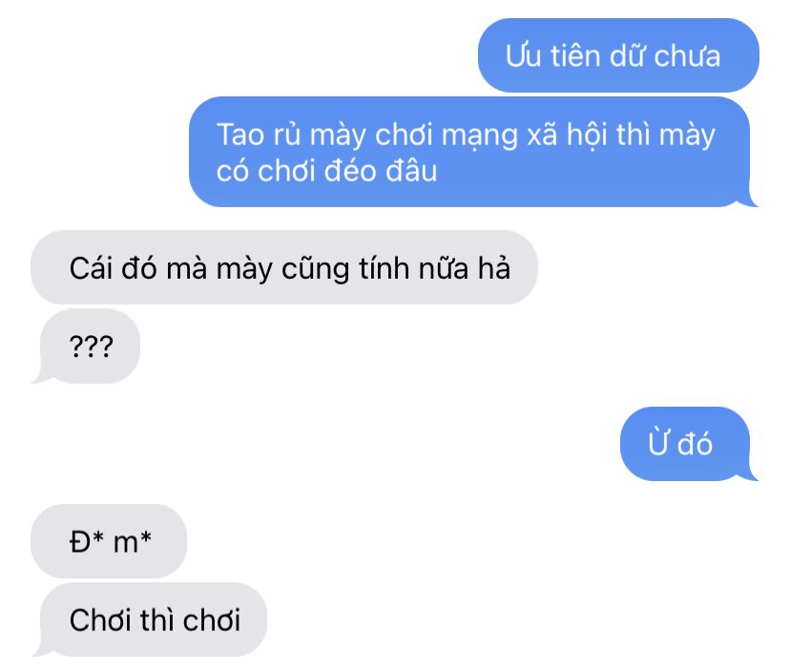The width and height of the screenshot is (790, 672).
Task: Click the word "hả" ending the gray message
Action: (494, 267)
